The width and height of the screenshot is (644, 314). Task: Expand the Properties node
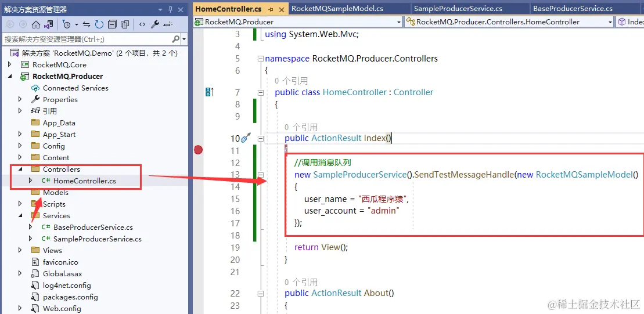[x=20, y=99]
